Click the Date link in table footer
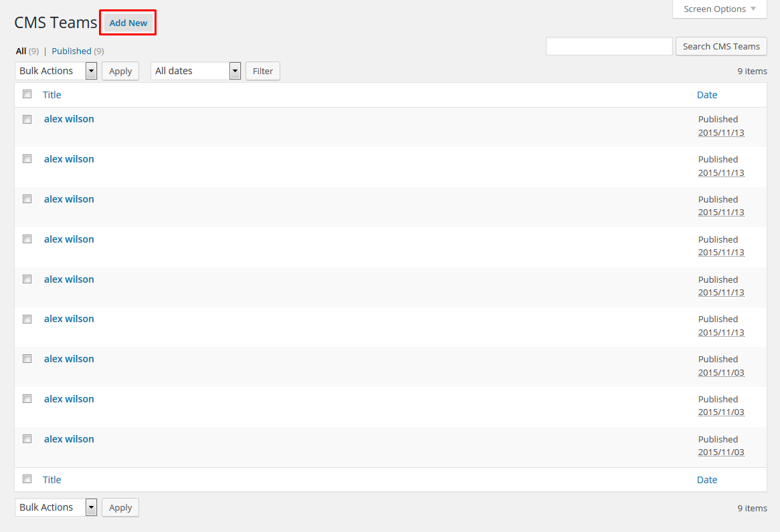Screen dimensions: 780x532 point(707,480)
